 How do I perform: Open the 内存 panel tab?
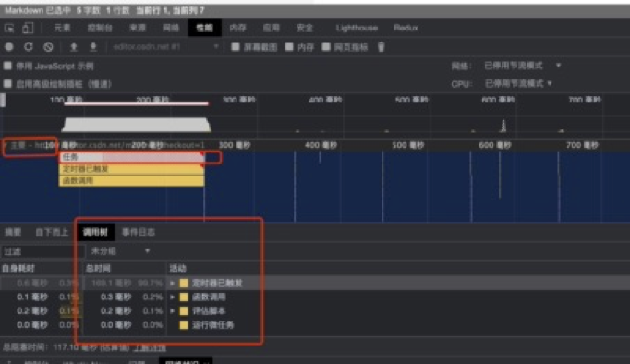pyautogui.click(x=237, y=28)
